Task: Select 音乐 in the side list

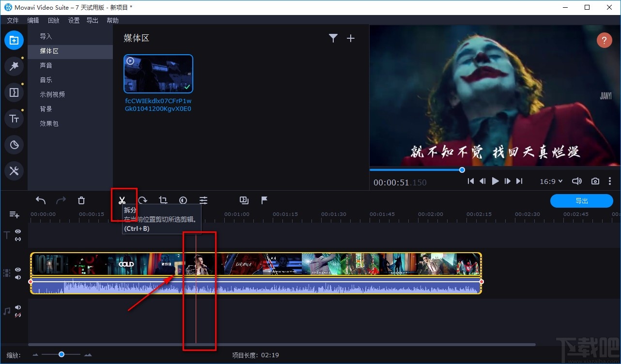Action: pyautogui.click(x=70, y=80)
